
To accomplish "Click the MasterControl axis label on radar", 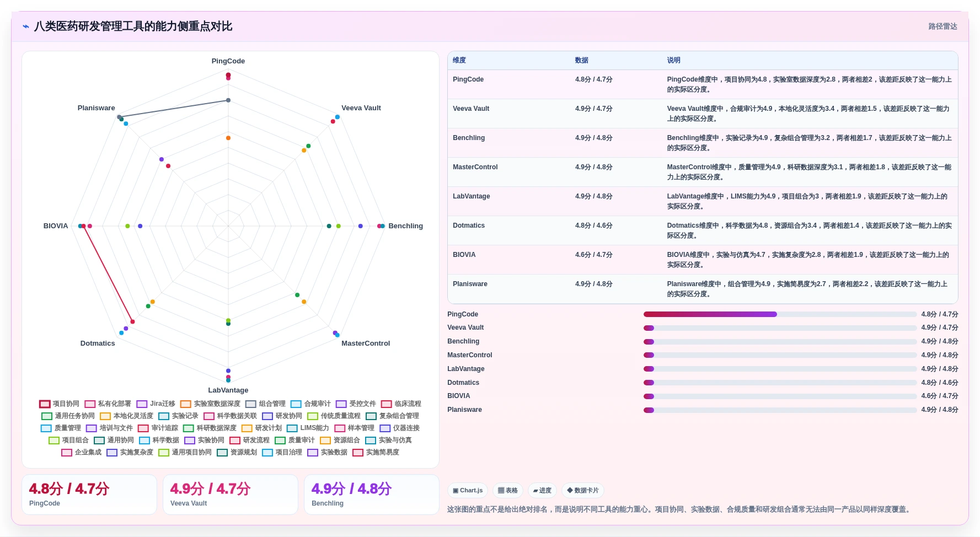I will tap(366, 343).
